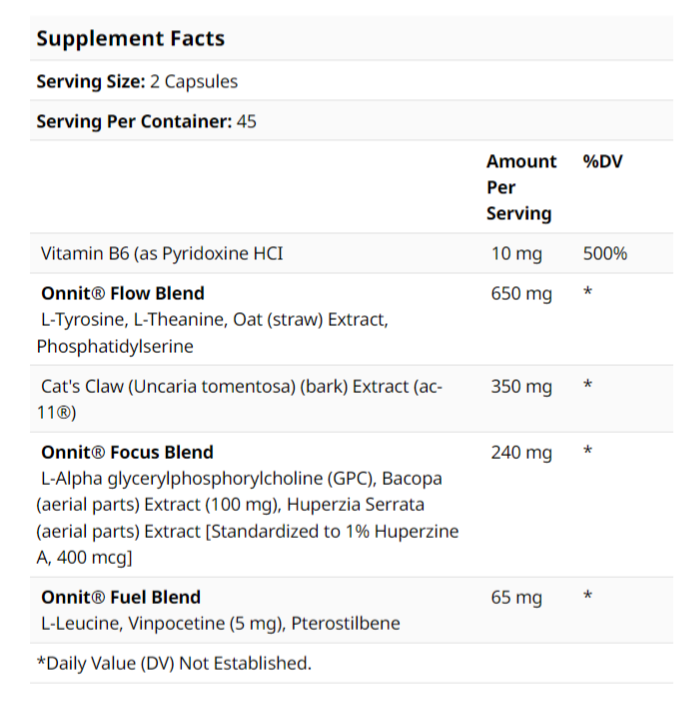Image resolution: width=691 pixels, height=705 pixels.
Task: Click the Daily Value Not Established footnote
Action: point(174,663)
